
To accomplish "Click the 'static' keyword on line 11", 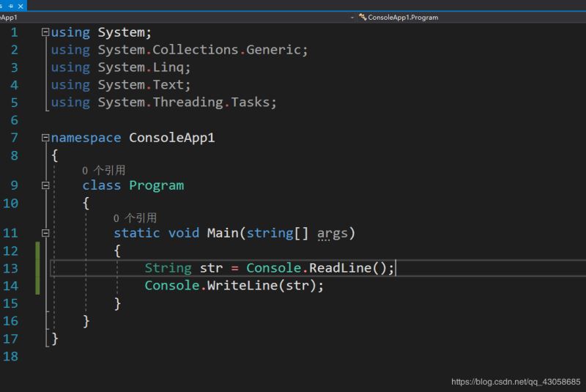I will pos(137,233).
